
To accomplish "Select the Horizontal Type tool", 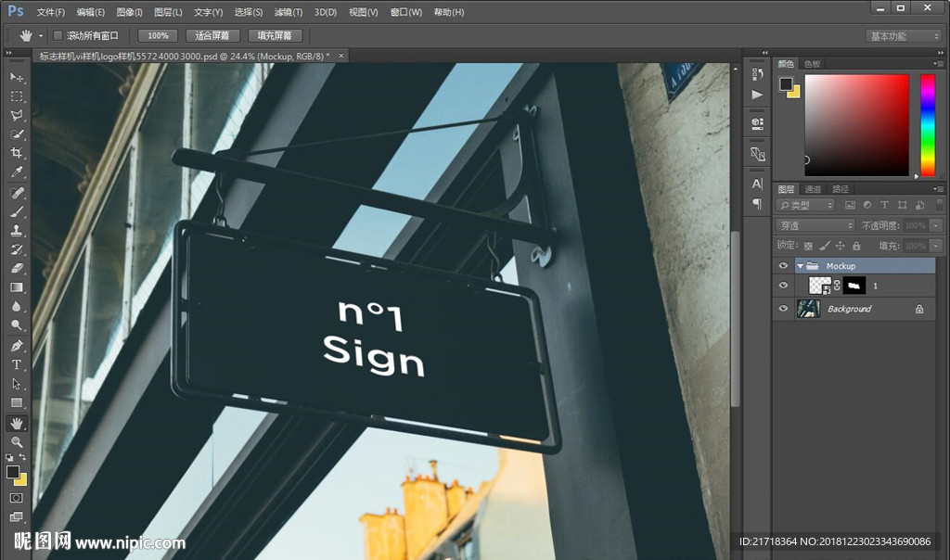I will pos(17,364).
